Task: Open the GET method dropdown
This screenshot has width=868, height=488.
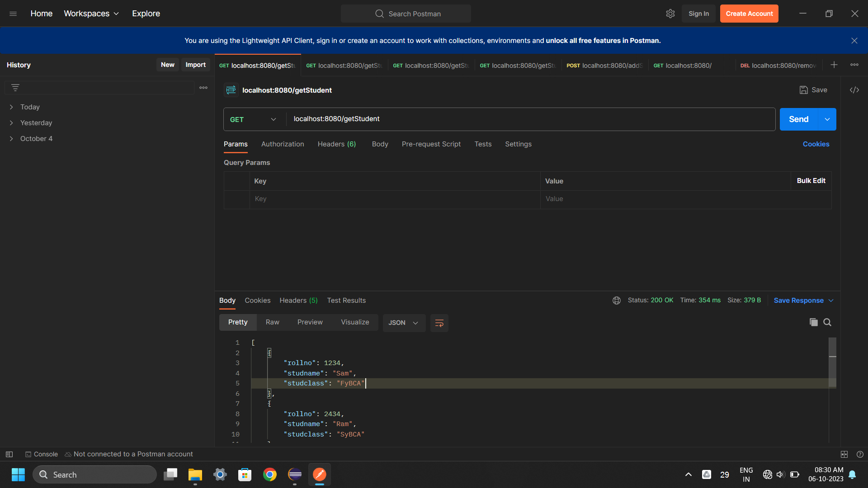Action: (253, 119)
